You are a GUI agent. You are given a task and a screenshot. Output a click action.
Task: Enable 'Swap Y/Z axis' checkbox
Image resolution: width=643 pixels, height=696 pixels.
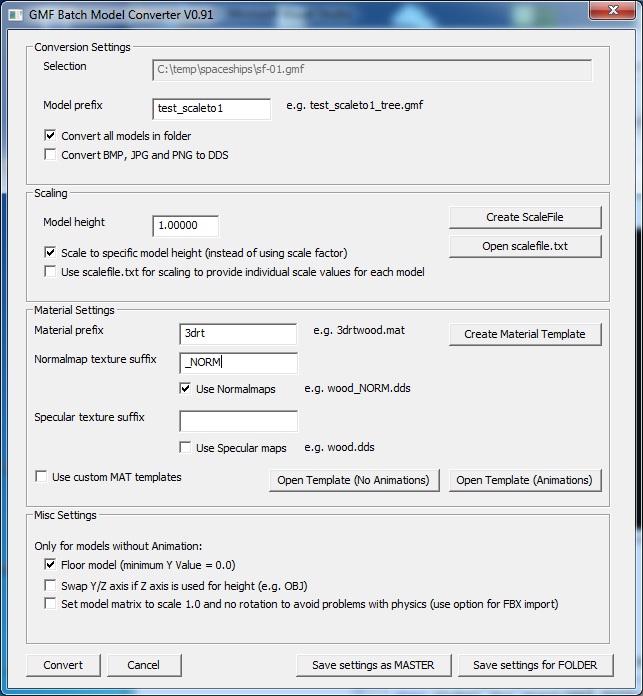(x=51, y=585)
